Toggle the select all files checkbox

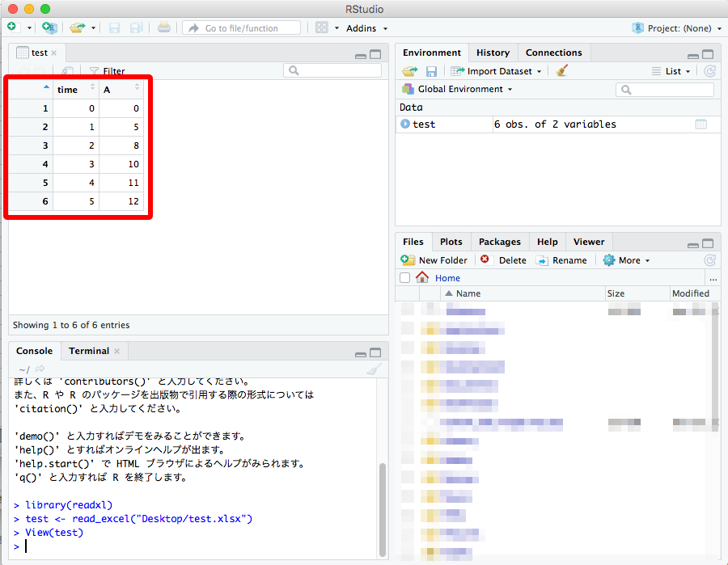click(405, 278)
